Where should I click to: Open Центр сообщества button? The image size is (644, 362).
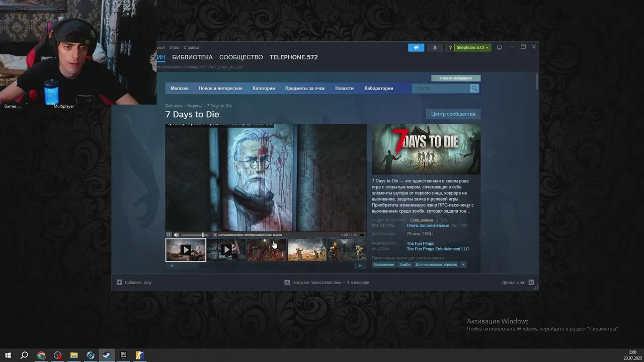tap(453, 114)
